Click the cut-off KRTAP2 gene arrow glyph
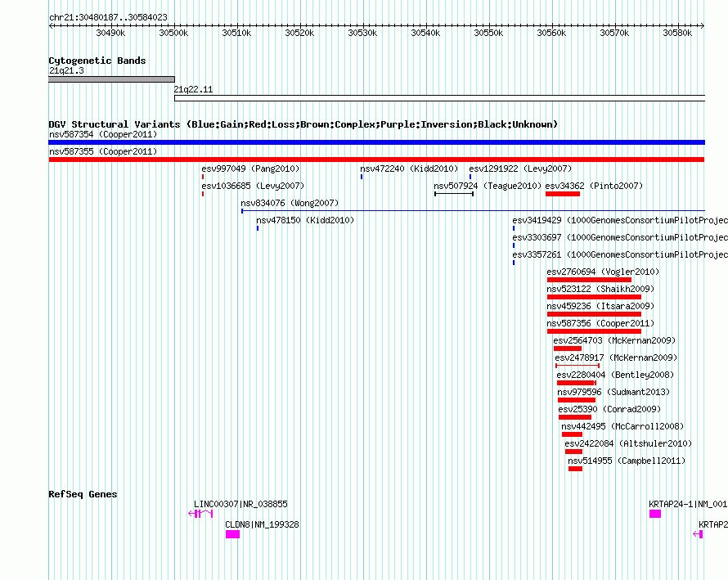 point(698,534)
